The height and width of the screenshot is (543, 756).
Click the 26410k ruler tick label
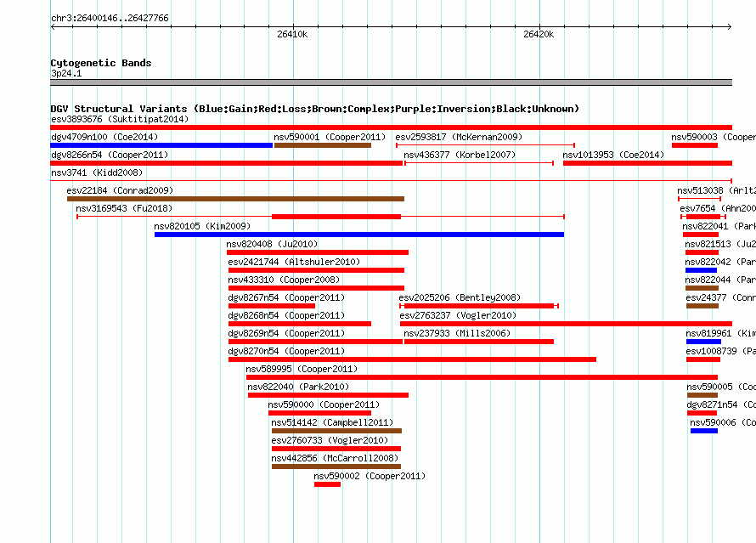292,34
